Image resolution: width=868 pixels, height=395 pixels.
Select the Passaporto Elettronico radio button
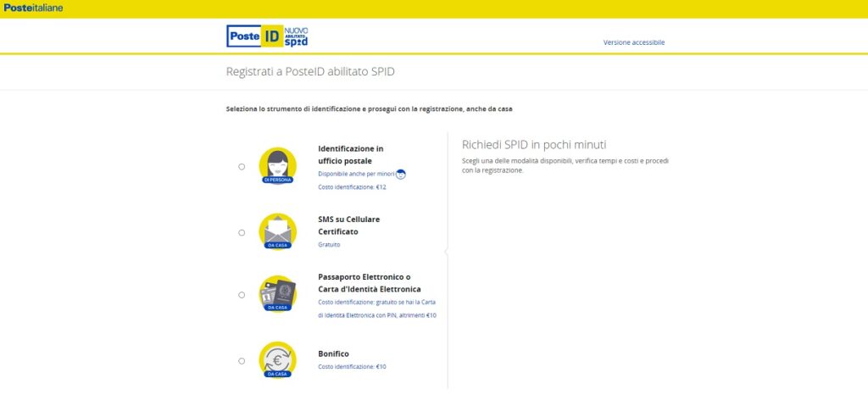242,295
